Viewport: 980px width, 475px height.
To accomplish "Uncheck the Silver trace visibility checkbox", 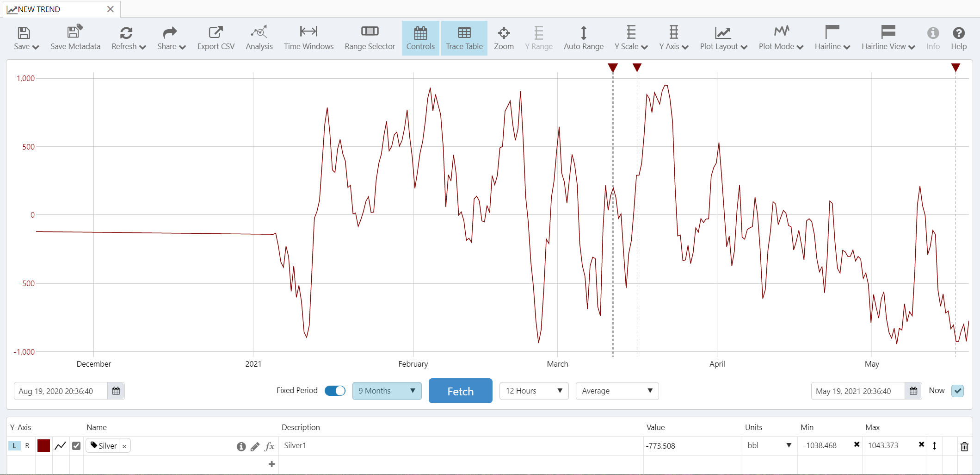I will [x=76, y=446].
